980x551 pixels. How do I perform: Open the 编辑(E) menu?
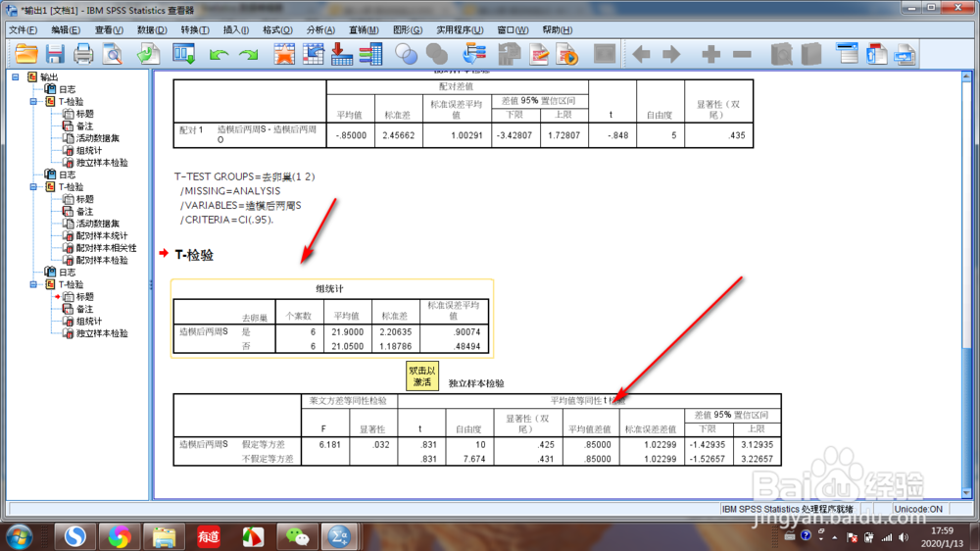66,30
